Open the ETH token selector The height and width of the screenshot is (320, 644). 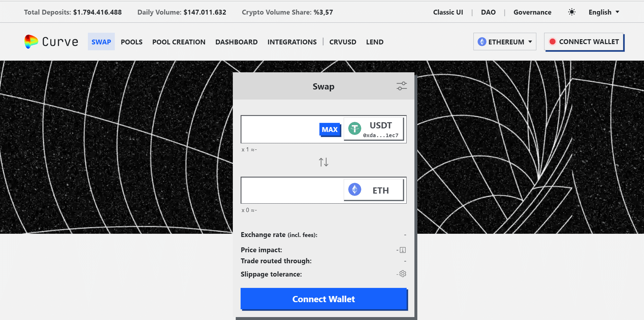(374, 190)
